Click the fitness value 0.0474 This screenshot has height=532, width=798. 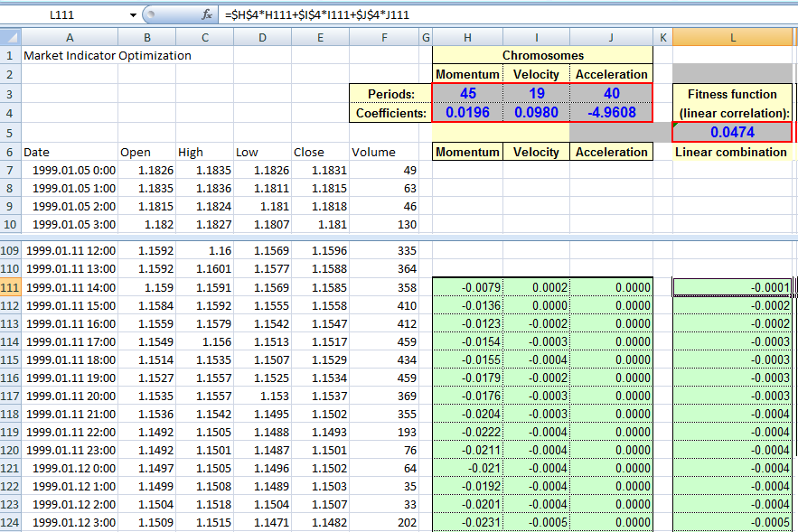(732, 132)
